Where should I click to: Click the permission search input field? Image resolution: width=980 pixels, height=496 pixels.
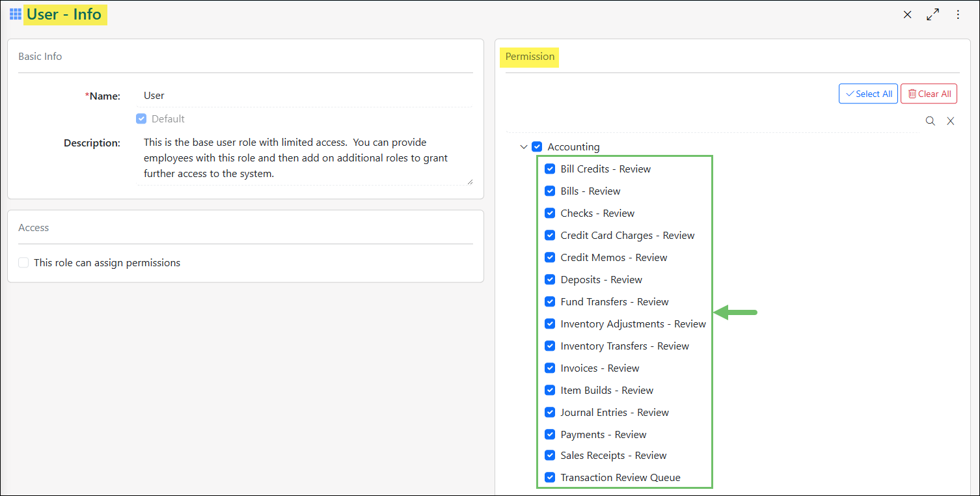click(x=713, y=122)
